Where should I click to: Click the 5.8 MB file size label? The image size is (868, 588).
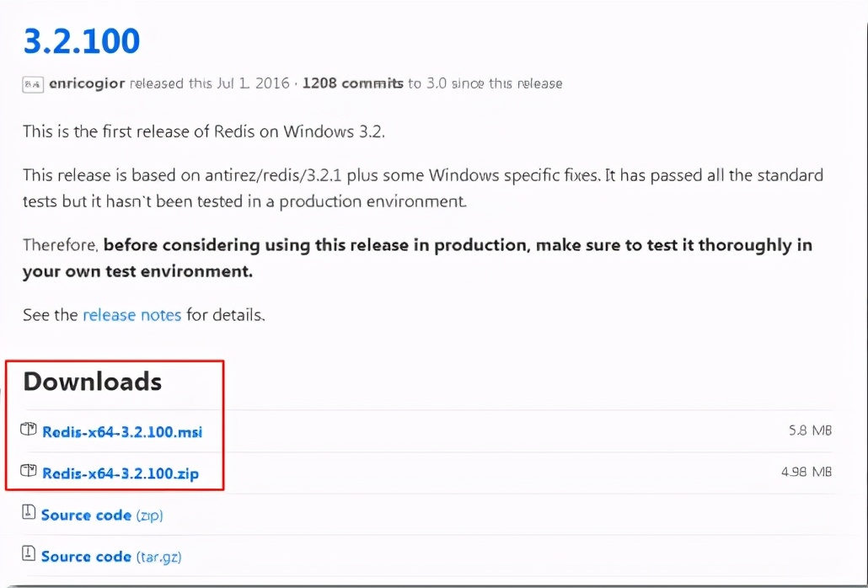coord(809,430)
